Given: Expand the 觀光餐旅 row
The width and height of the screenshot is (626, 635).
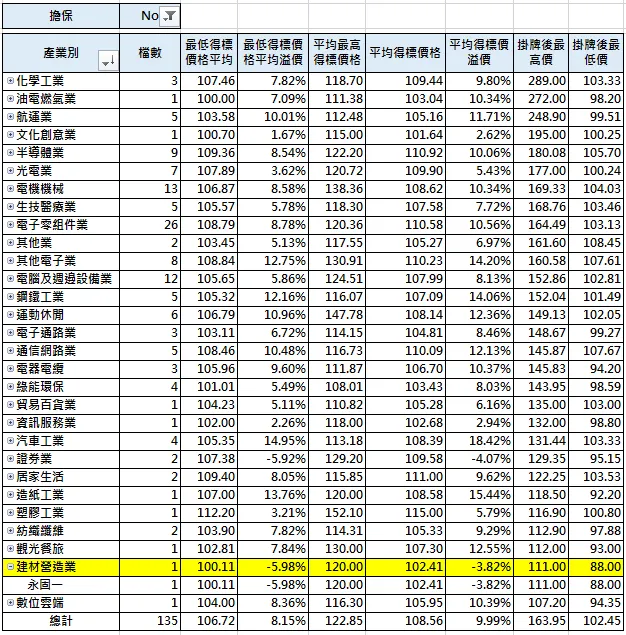Looking at the screenshot, I should 11,549.
